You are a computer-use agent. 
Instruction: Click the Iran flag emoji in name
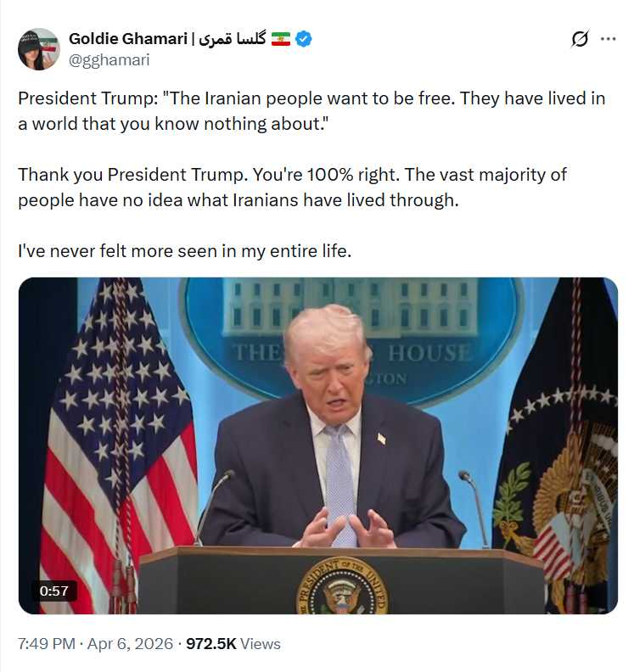click(x=280, y=39)
